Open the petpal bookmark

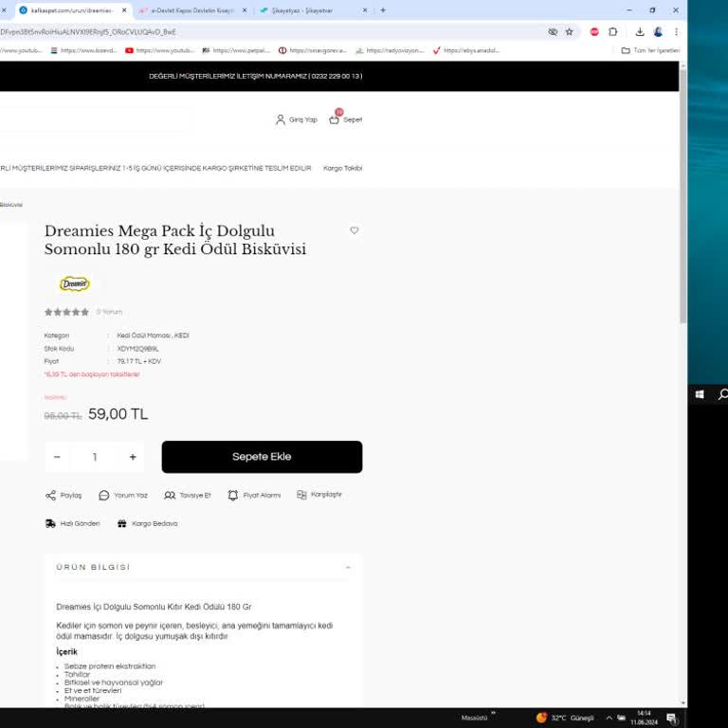[236, 50]
